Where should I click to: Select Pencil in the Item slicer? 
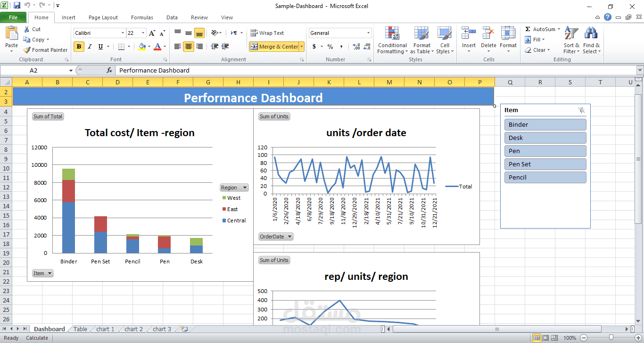coord(545,177)
